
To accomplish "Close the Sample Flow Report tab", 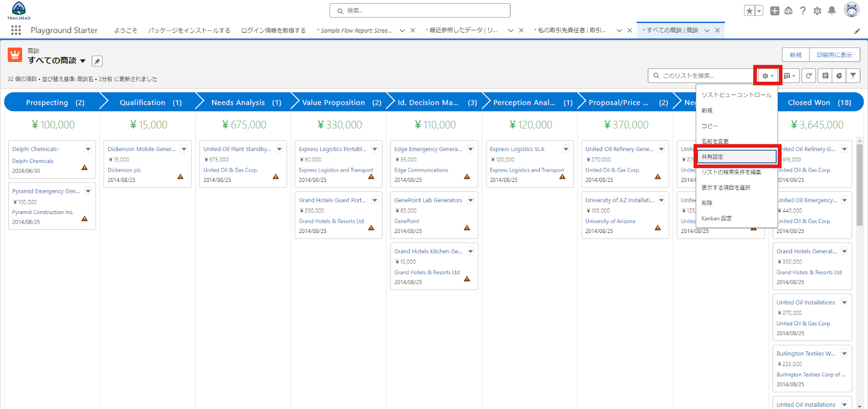I will tap(413, 30).
